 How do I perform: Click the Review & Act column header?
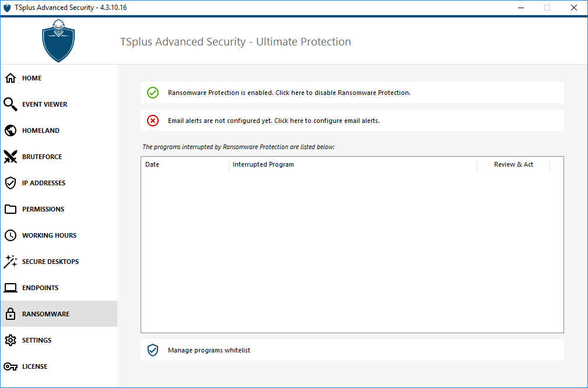click(513, 164)
